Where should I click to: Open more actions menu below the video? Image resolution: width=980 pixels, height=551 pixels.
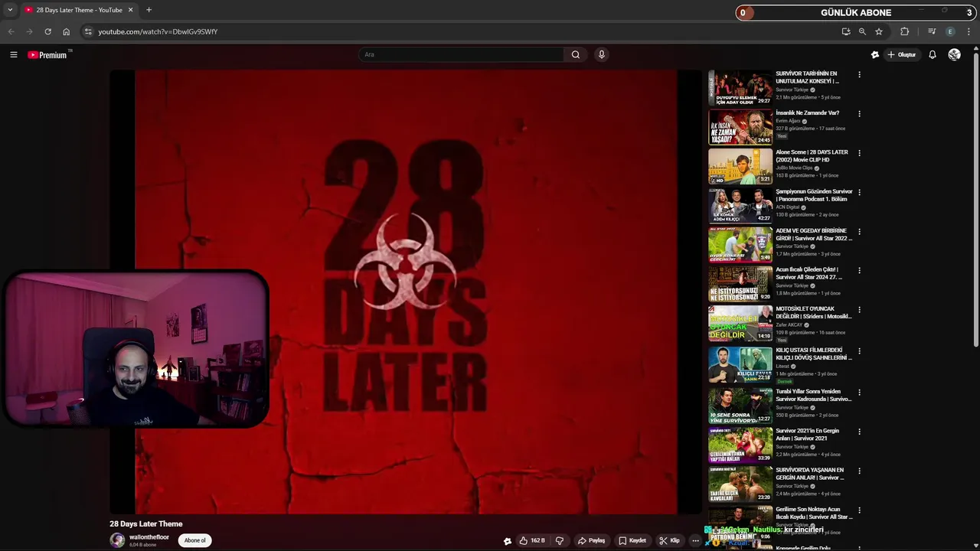[x=695, y=540]
